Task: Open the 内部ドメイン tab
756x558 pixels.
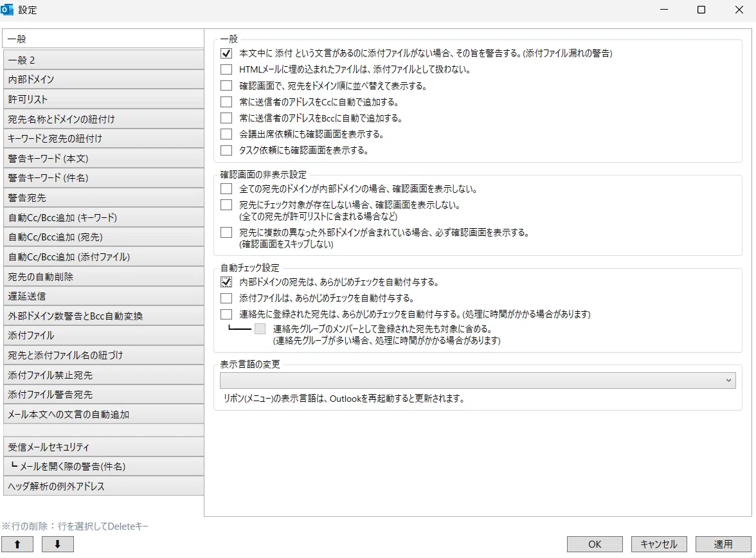Action: [x=103, y=80]
